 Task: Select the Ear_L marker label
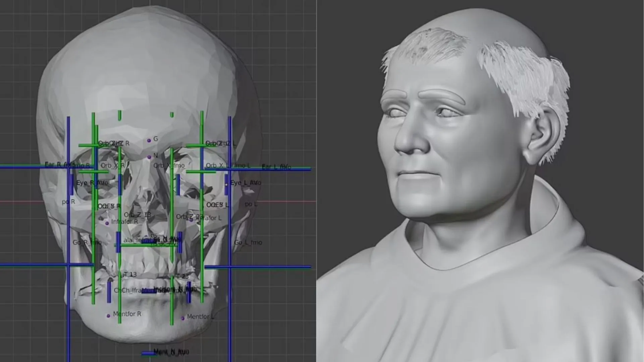pos(276,167)
